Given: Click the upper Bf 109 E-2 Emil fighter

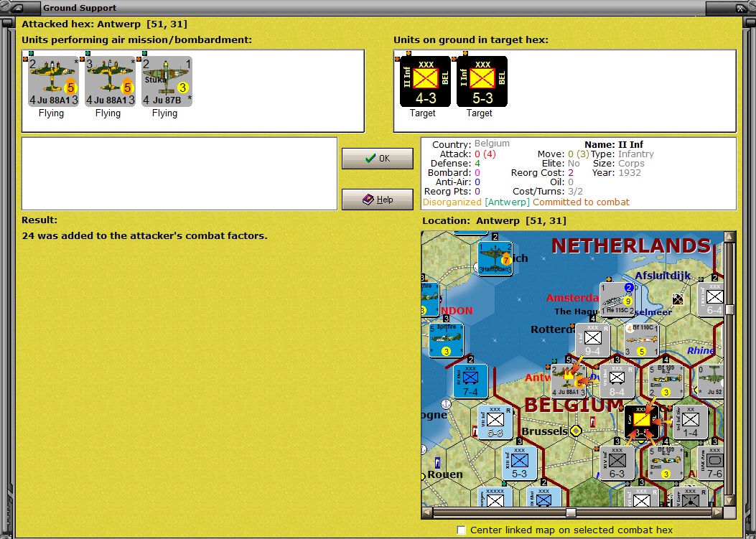Looking at the screenshot, I should (666, 381).
